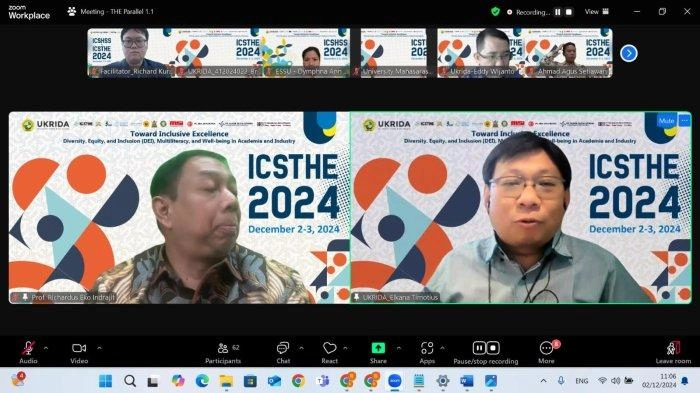Open Microsoft Edge from the taskbar
Image resolution: width=700 pixels, height=393 pixels.
pos(202,381)
